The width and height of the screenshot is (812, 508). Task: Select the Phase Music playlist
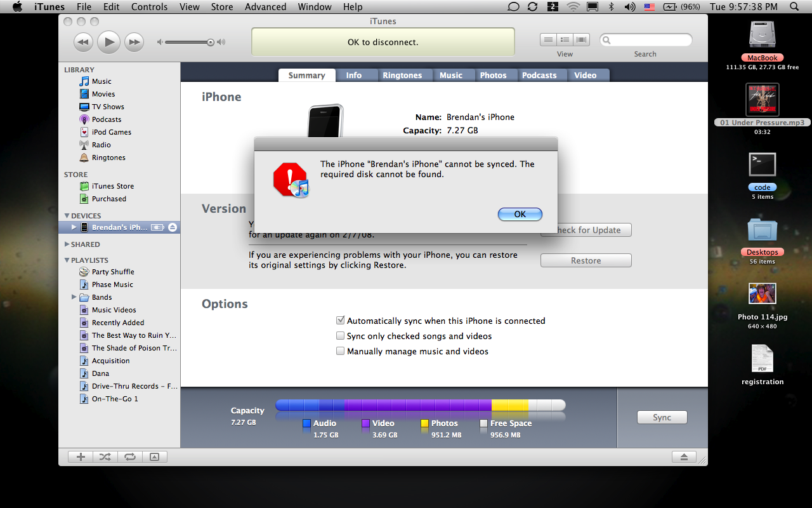[x=106, y=284]
